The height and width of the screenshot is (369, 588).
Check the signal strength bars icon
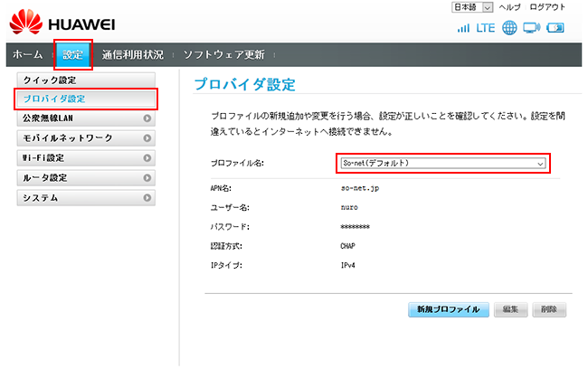tap(463, 28)
